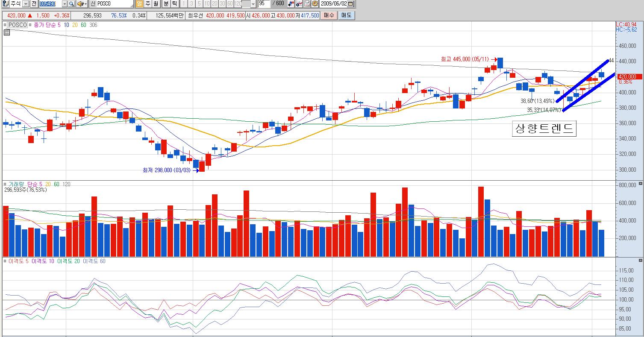Expand the stock code 005490 dropdown

point(65,4)
